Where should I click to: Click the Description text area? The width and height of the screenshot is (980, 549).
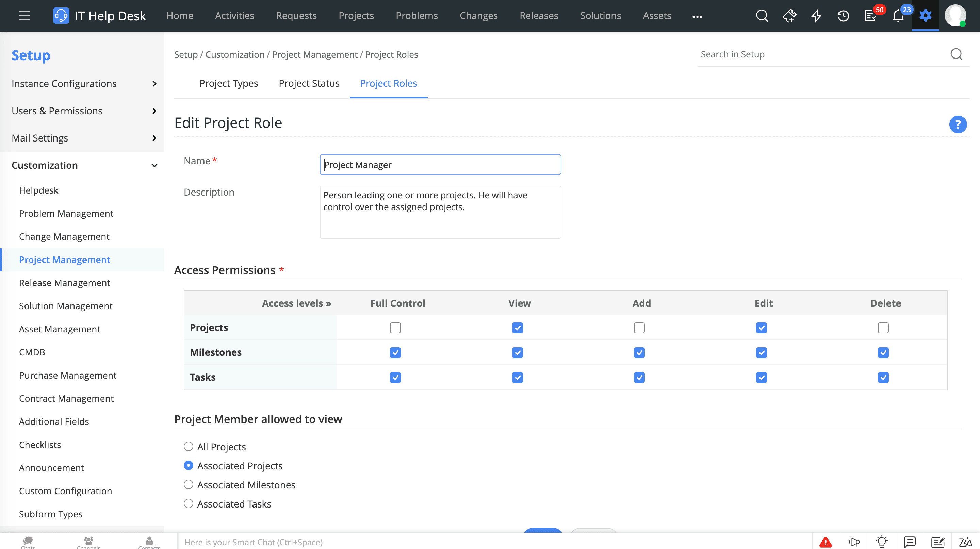(440, 212)
